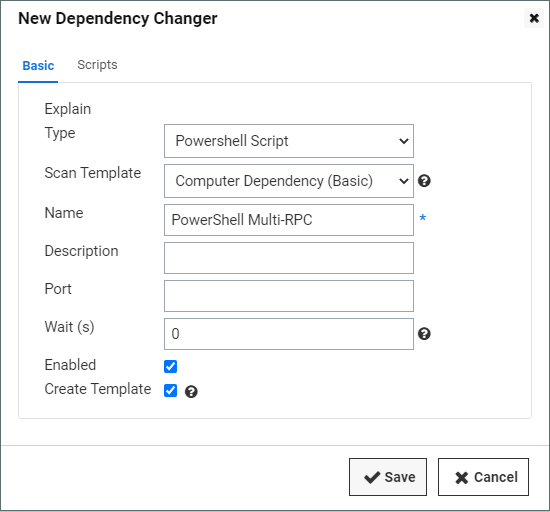This screenshot has height=512, width=550.
Task: Show help for Create Template
Action: [191, 392]
